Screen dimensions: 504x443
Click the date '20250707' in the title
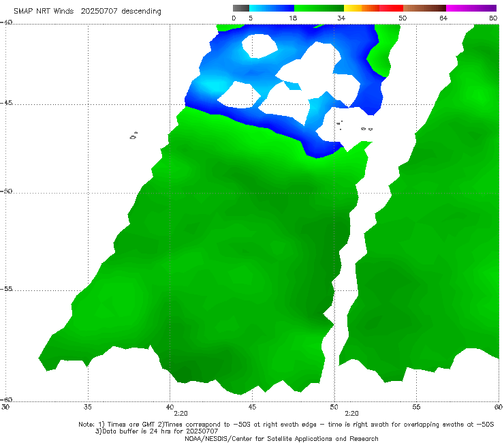click(x=99, y=11)
